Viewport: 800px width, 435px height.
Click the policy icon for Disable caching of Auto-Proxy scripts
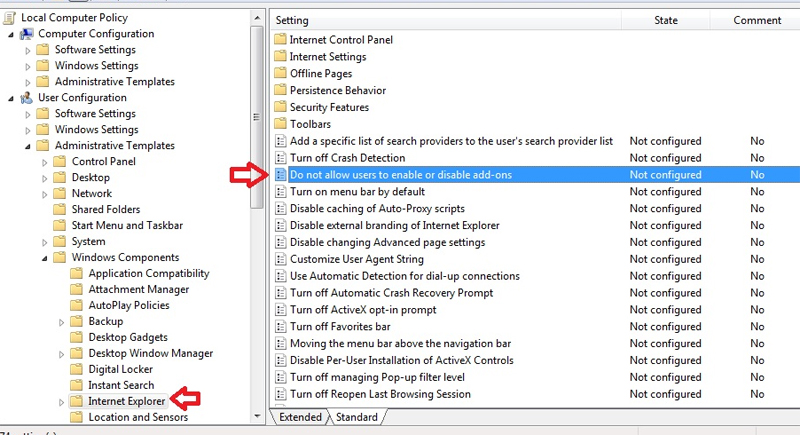coord(280,208)
